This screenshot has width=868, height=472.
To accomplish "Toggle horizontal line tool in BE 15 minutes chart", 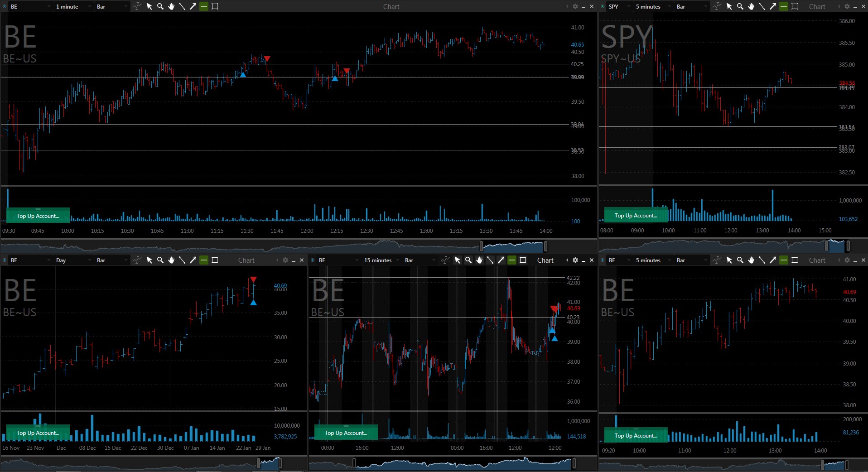I will click(x=512, y=260).
